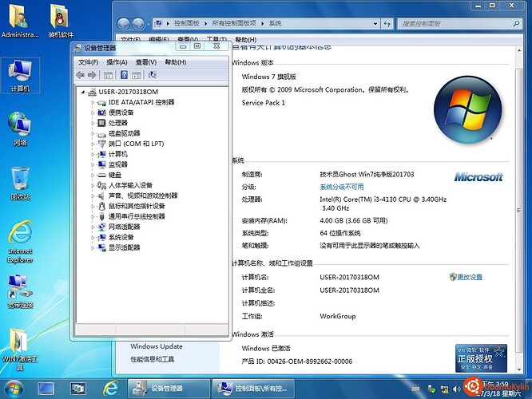Image resolution: width=532 pixels, height=399 pixels.
Task: Open the 文件(F) menu in Device Manager
Action: [88, 62]
